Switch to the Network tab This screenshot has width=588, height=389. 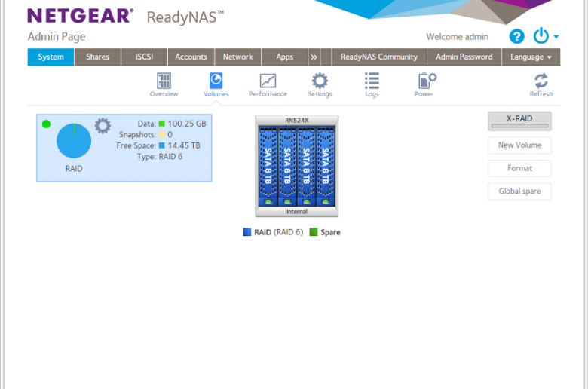click(x=237, y=57)
